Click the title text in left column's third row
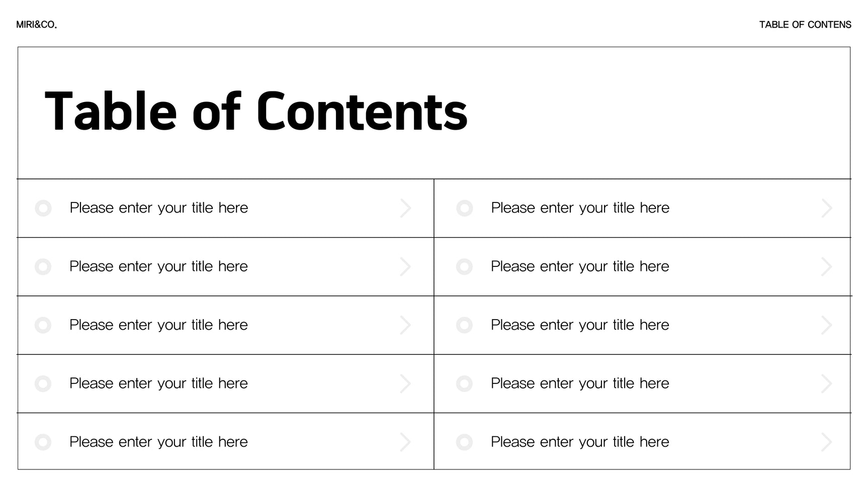This screenshot has width=868, height=488. [158, 325]
